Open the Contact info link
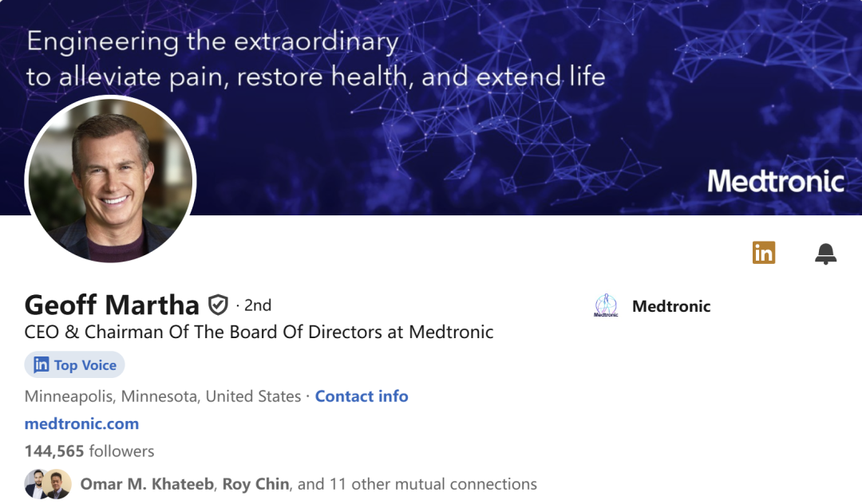Screen dimensions: 862x504 [x=362, y=396]
